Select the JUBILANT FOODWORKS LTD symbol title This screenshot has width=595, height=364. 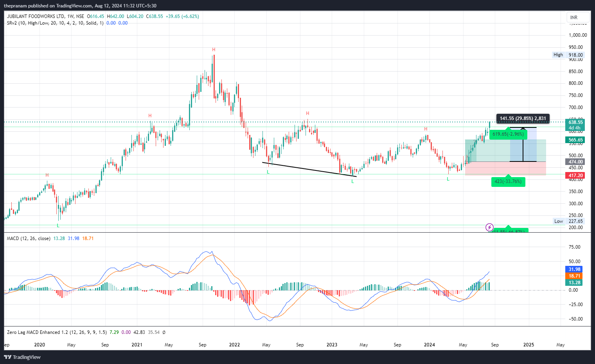tap(36, 16)
